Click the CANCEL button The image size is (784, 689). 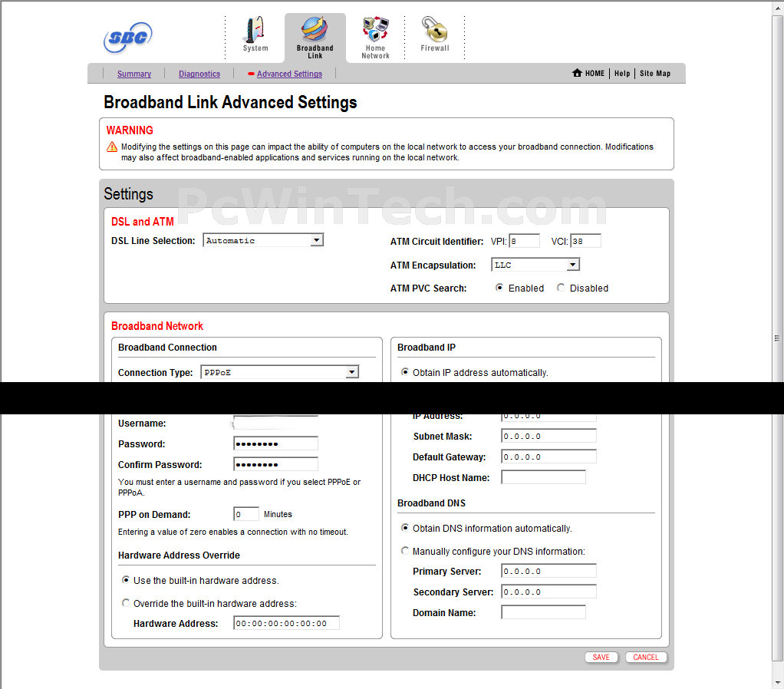point(645,657)
